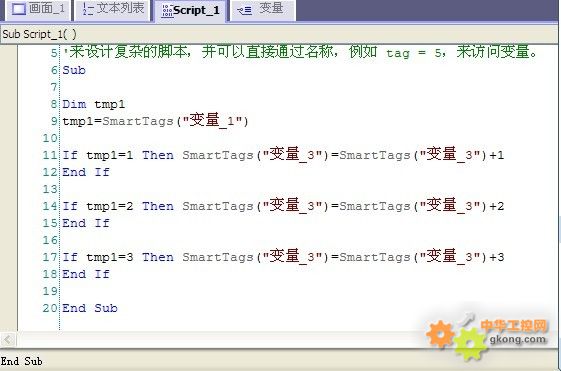Click the If tmp1=2 Then statement
This screenshot has width=561, height=371.
283,206
